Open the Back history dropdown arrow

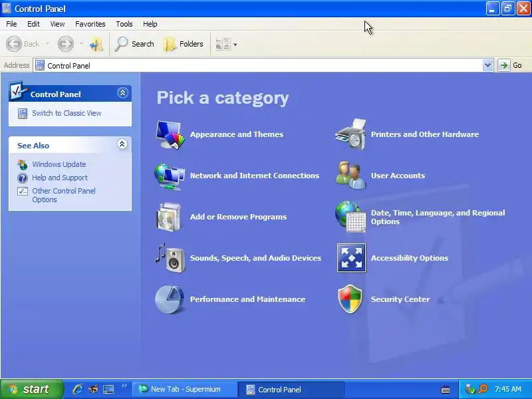click(47, 44)
